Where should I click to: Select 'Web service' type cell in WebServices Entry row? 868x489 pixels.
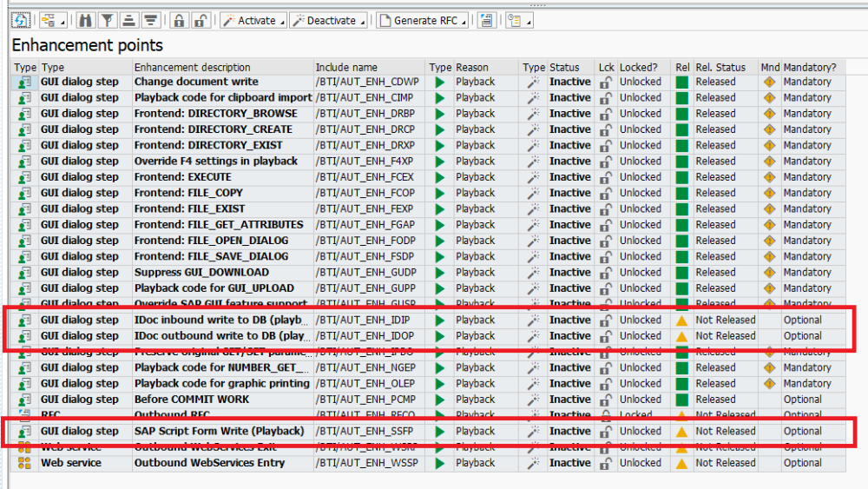(x=86, y=463)
